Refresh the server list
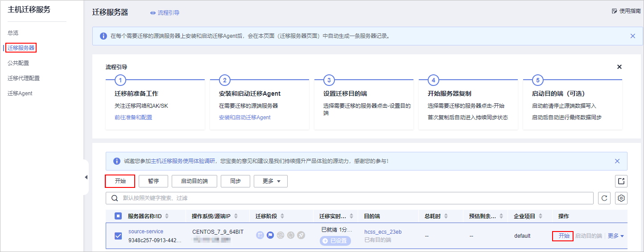 point(604,198)
